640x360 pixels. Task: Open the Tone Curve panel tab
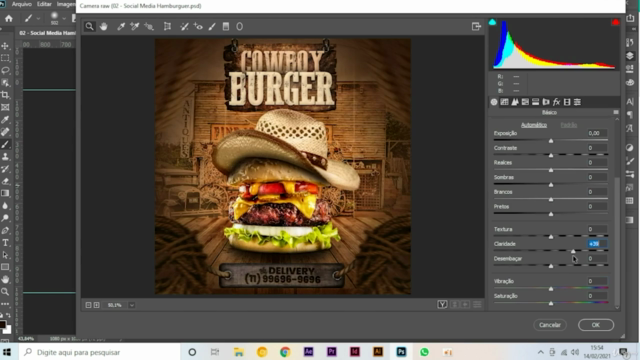point(504,102)
